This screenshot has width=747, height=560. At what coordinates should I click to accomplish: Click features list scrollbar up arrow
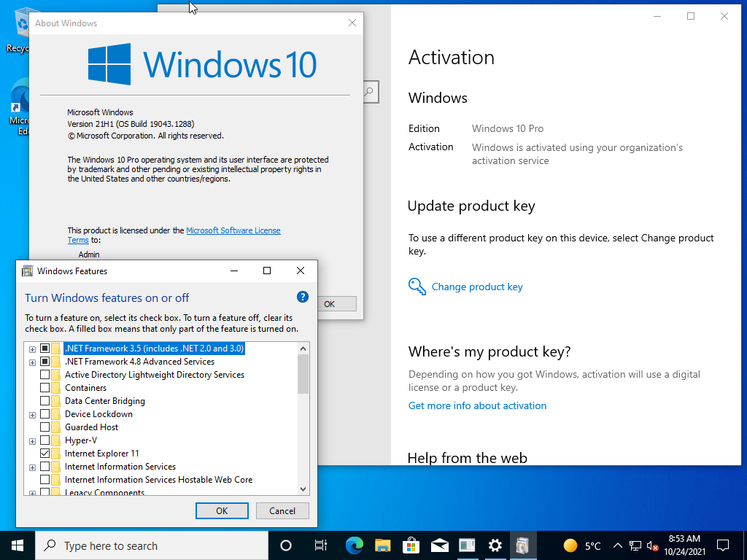point(303,349)
